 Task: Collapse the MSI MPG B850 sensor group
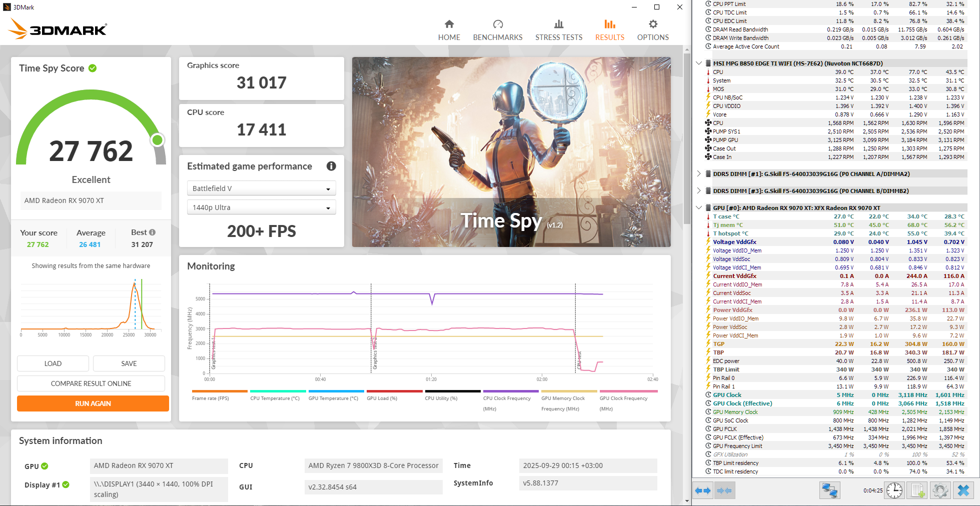[x=699, y=63]
